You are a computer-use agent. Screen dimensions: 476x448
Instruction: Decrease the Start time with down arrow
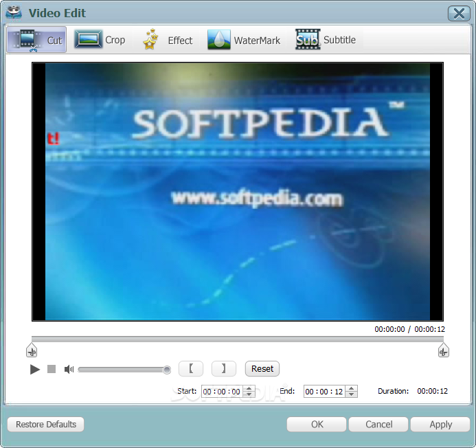point(249,394)
